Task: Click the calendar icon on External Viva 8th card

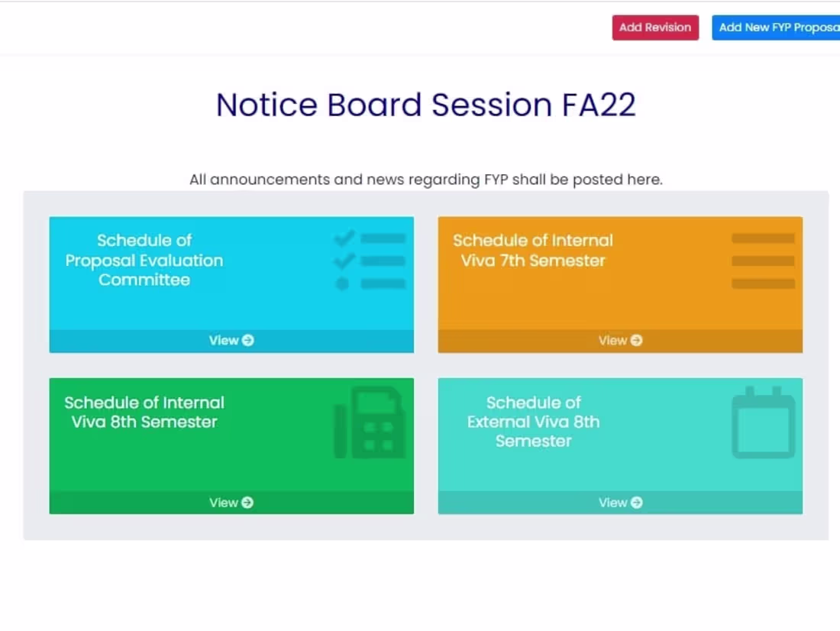Action: pyautogui.click(x=763, y=422)
